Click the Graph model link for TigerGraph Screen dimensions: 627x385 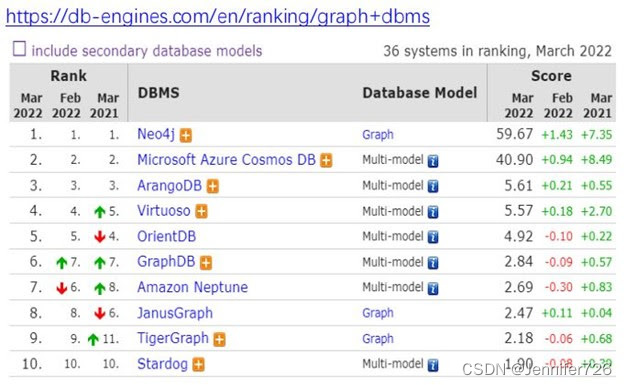point(378,339)
